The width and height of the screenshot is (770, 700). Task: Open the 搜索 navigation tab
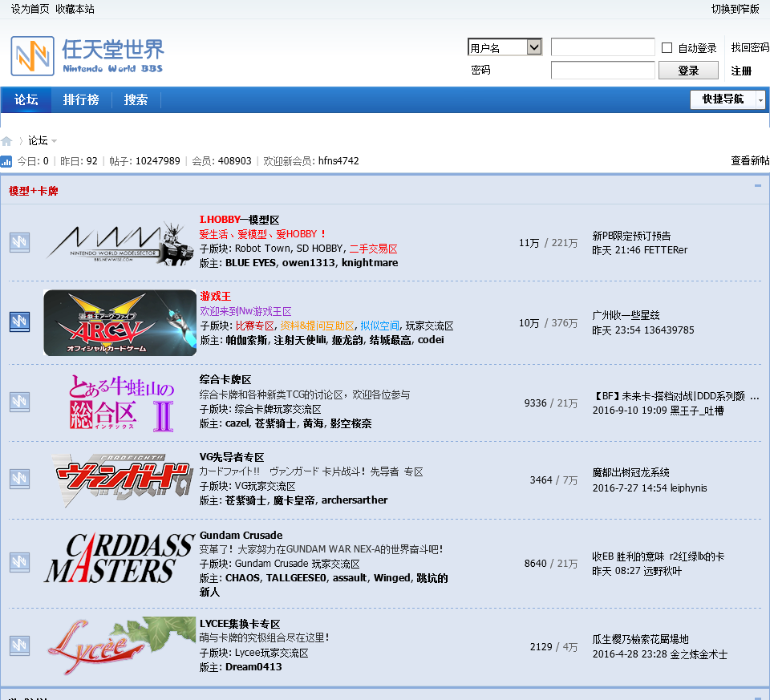point(136,99)
